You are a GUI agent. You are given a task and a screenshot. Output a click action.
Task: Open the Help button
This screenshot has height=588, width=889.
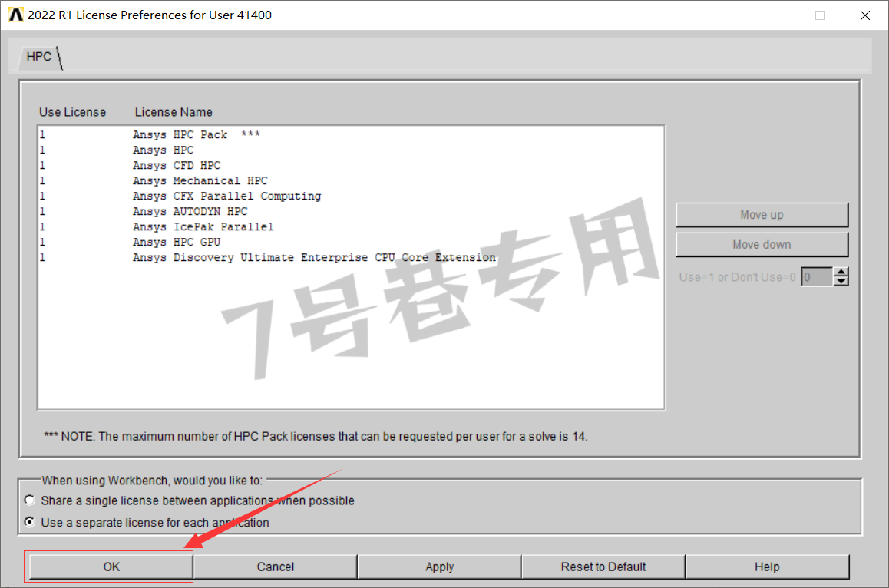[x=767, y=567]
